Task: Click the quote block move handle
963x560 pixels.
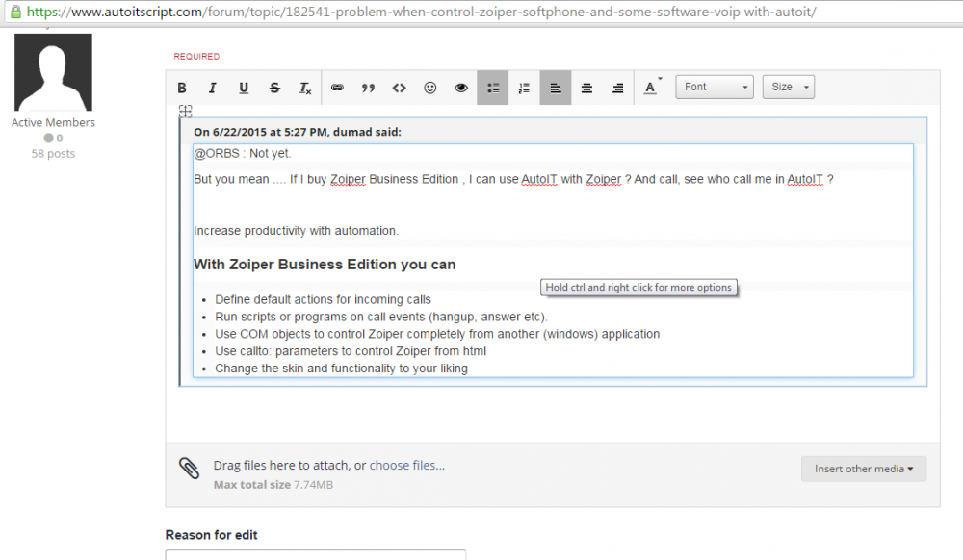Action: pos(186,111)
